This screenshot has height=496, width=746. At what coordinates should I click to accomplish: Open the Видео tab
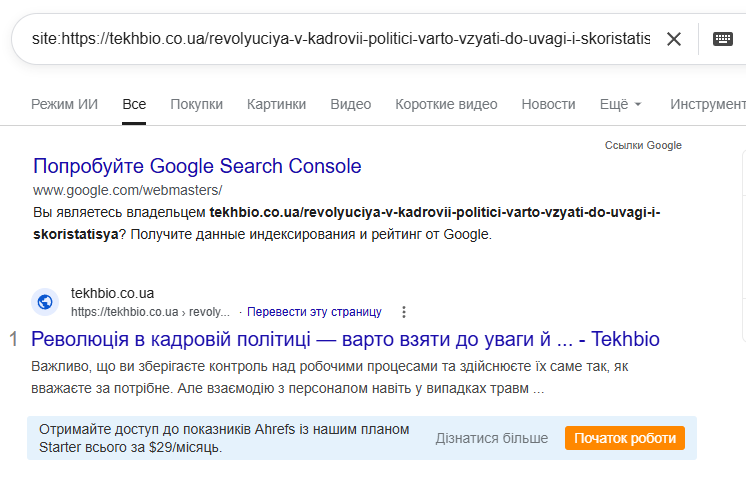tap(351, 104)
